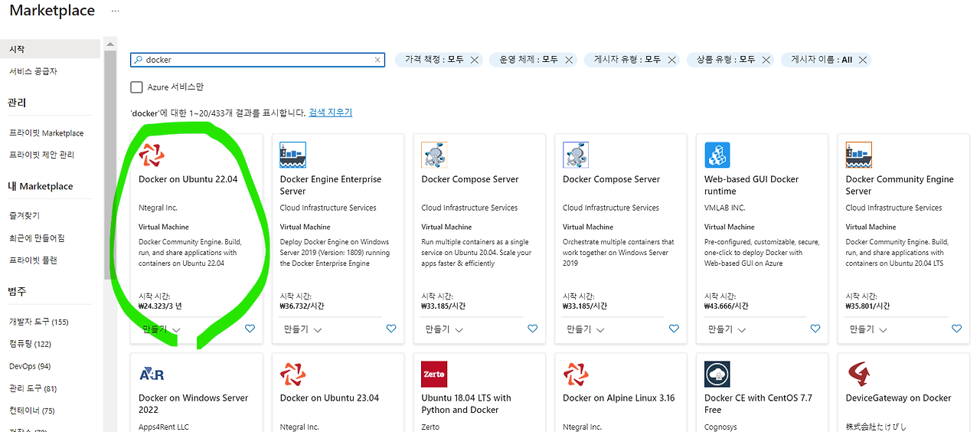980x432 pixels.
Task: Click the Docker on Ubuntu 22.04 logo
Action: (152, 155)
